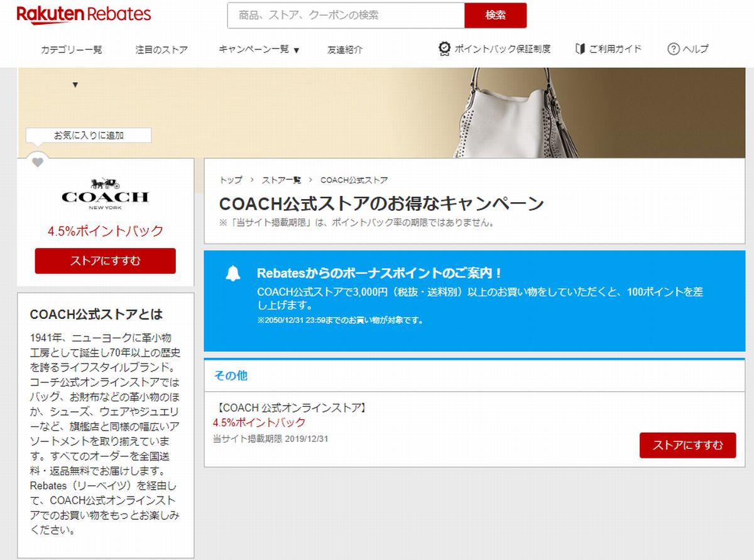Click the point-back guarantee medal icon
Viewport: 754px width, 560px height.
[x=444, y=48]
